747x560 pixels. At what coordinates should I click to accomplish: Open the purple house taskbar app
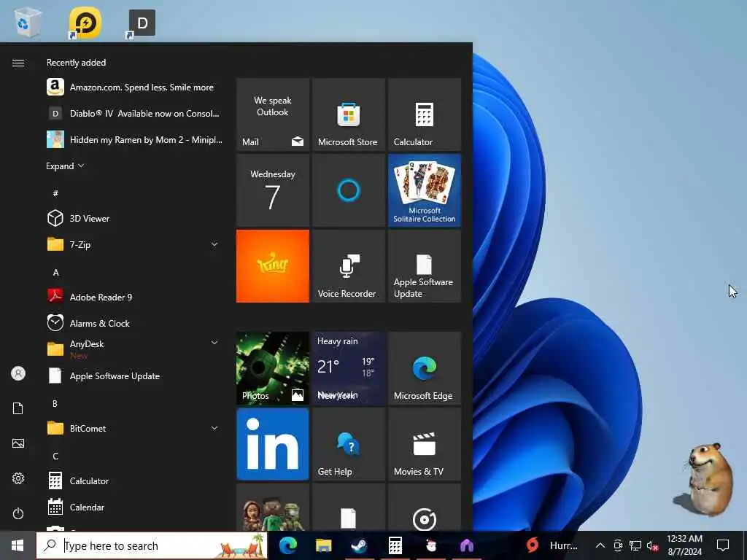click(466, 545)
